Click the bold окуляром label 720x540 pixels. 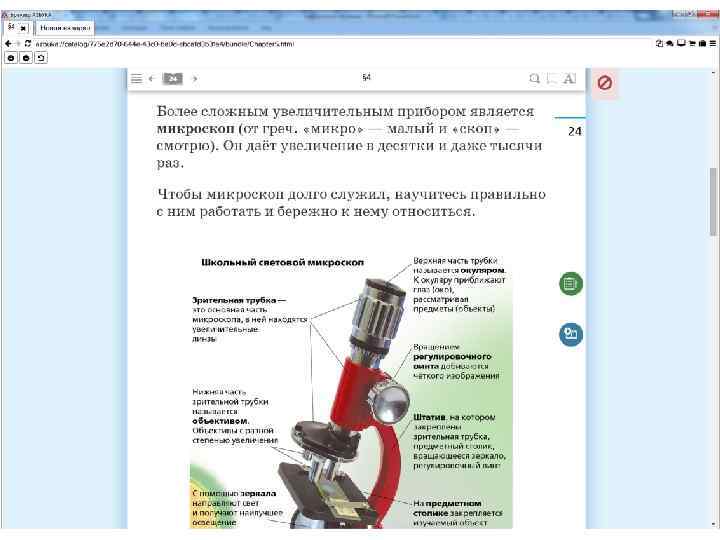(482, 270)
